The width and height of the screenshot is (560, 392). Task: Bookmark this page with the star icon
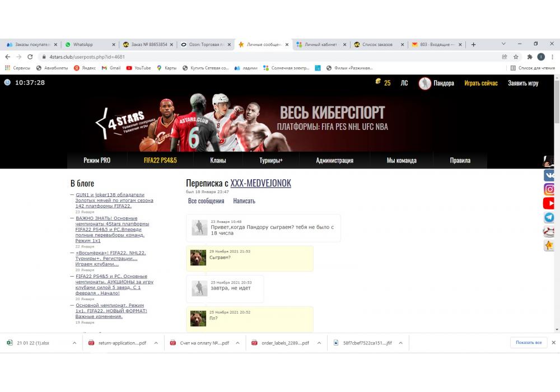(516, 57)
